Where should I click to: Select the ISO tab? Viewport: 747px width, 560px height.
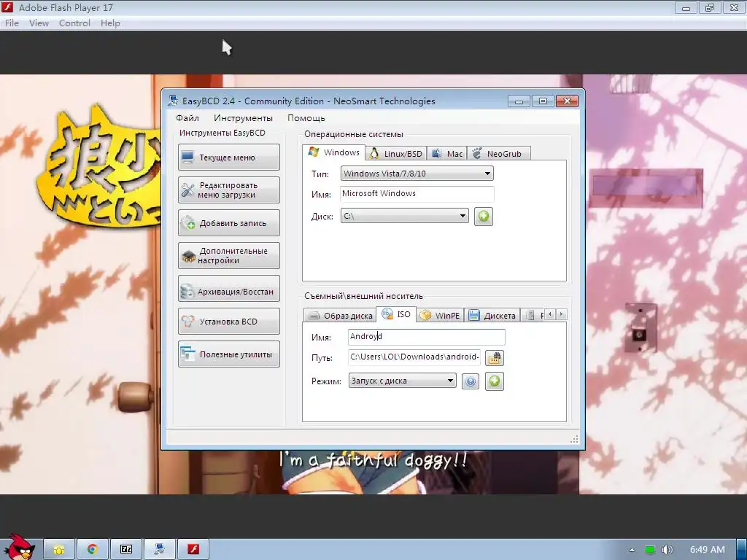396,314
